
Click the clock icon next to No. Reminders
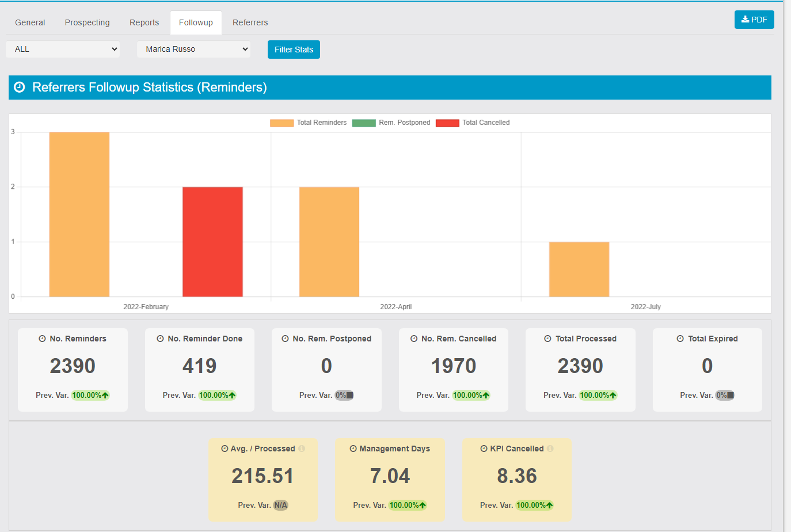[x=42, y=339]
